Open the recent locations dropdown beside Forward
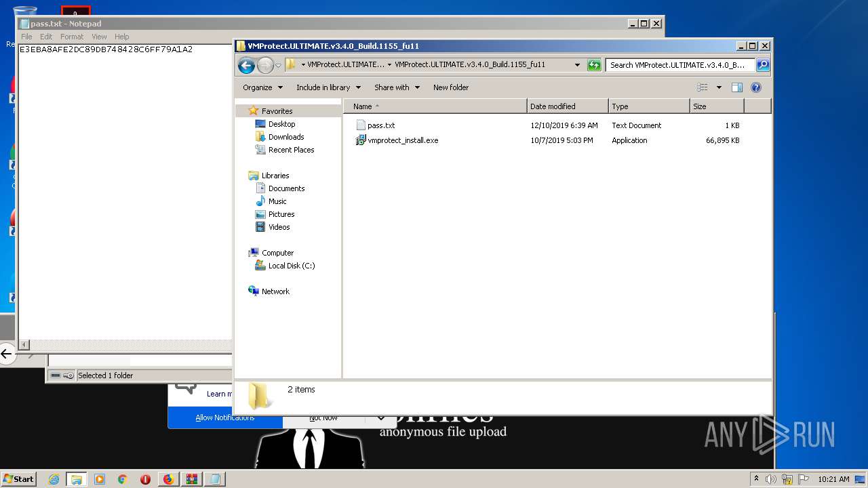This screenshot has width=868, height=488. point(278,66)
